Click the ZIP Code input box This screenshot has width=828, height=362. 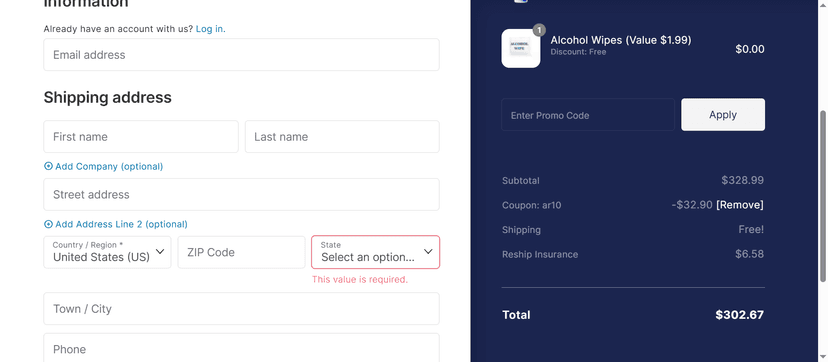pyautogui.click(x=241, y=252)
